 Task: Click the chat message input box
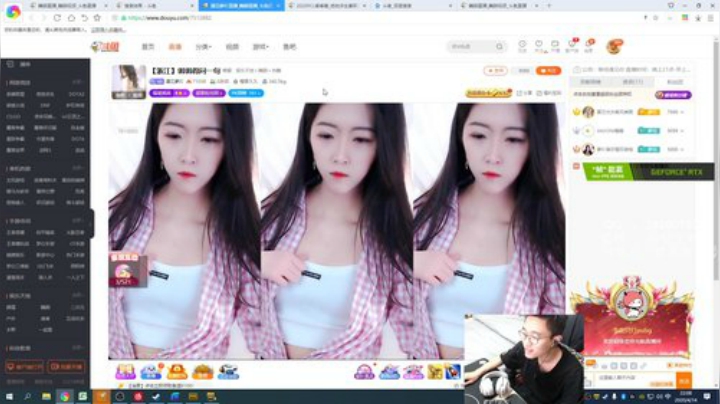(635, 381)
